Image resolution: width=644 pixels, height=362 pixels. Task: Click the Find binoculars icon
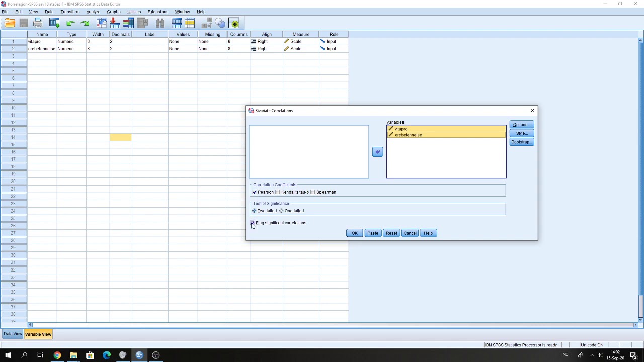[x=160, y=23]
